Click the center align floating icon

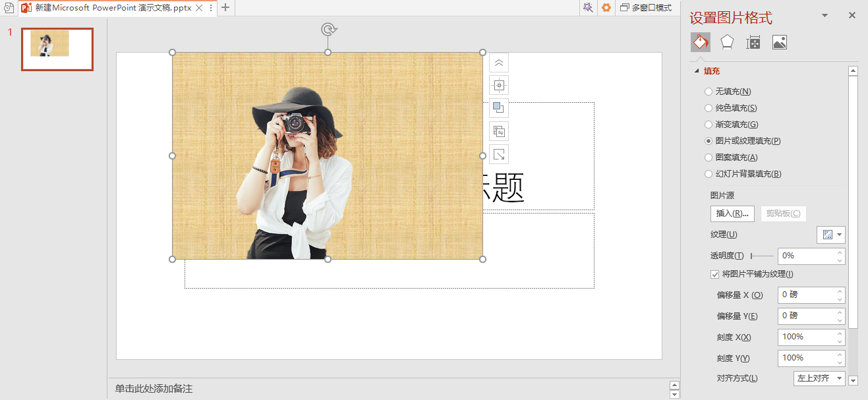click(x=499, y=85)
